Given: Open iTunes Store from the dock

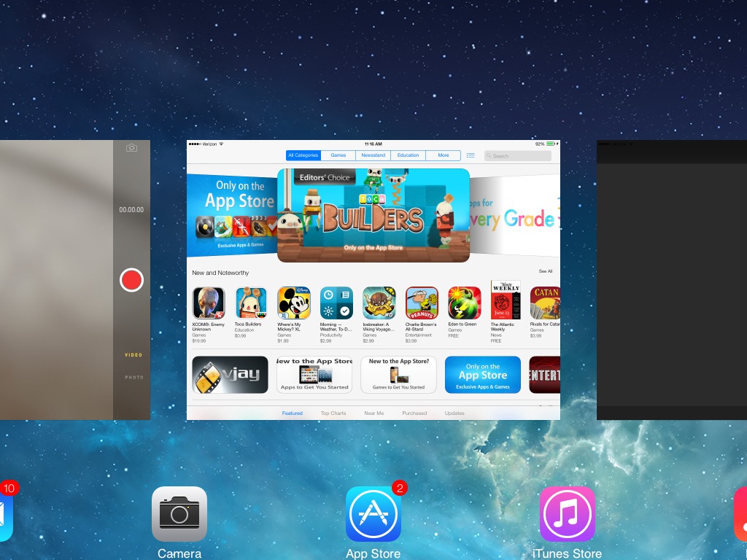Looking at the screenshot, I should [567, 514].
